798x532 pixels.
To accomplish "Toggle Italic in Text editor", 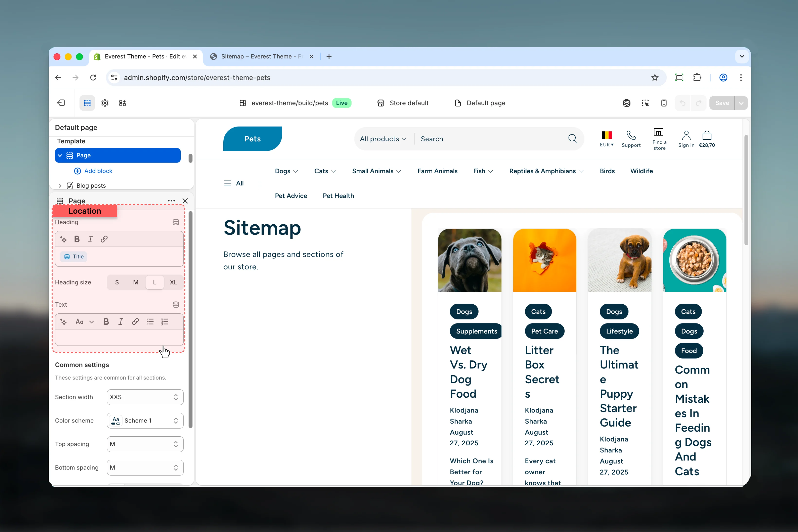I will coord(120,322).
